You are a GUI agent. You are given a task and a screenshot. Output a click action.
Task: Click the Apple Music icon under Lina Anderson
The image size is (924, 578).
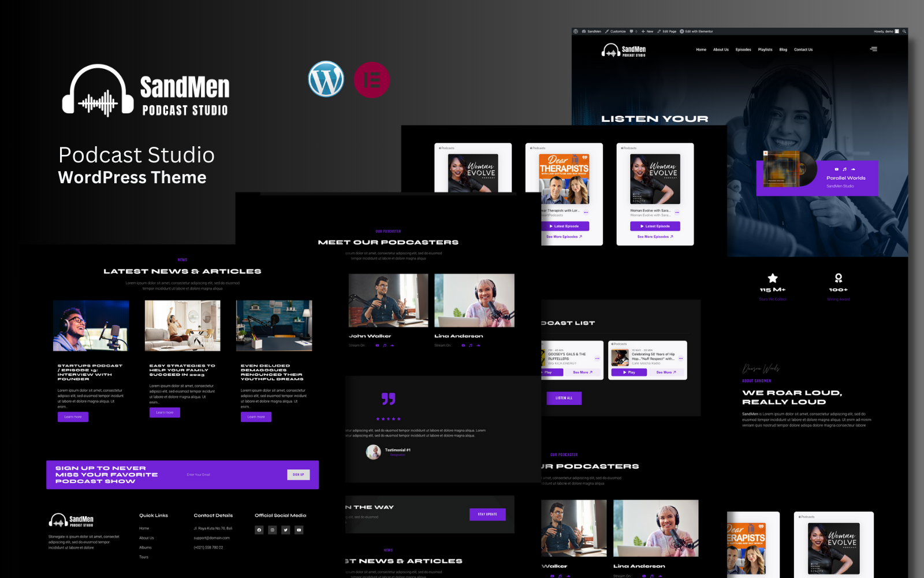[471, 345]
